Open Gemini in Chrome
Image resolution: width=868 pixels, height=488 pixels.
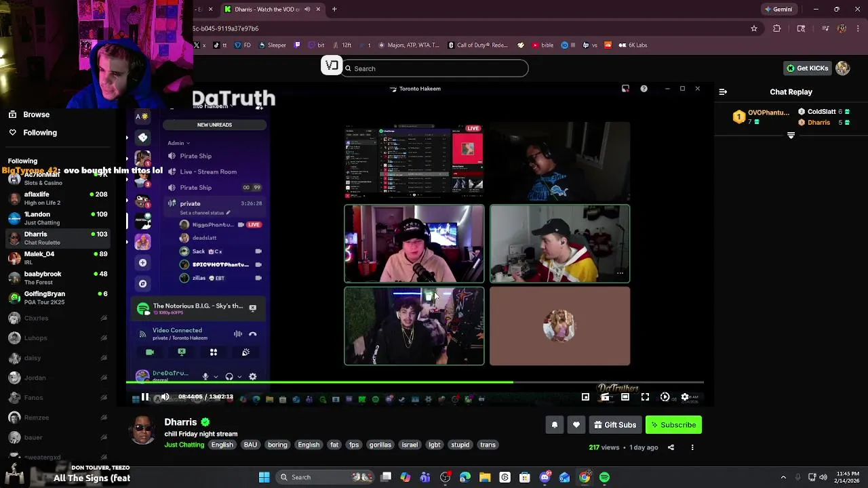tap(778, 9)
